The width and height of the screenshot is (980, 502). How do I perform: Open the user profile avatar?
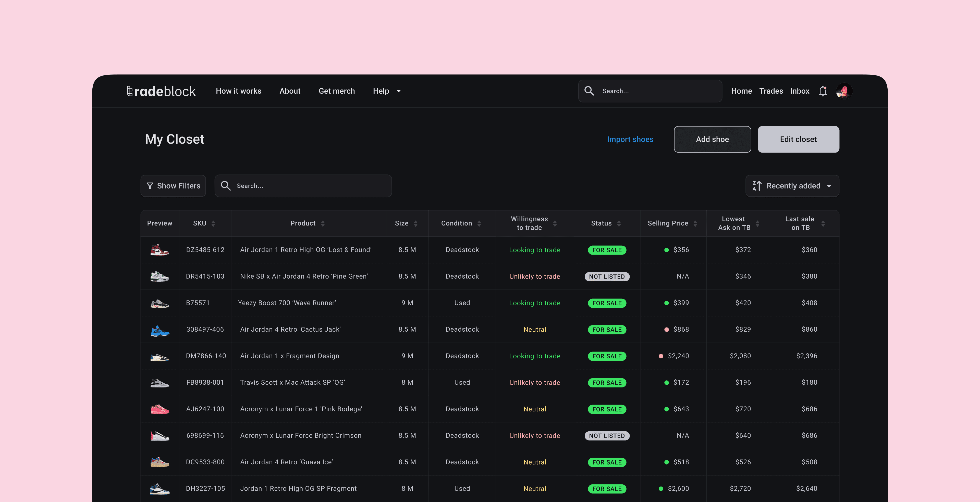tap(844, 91)
